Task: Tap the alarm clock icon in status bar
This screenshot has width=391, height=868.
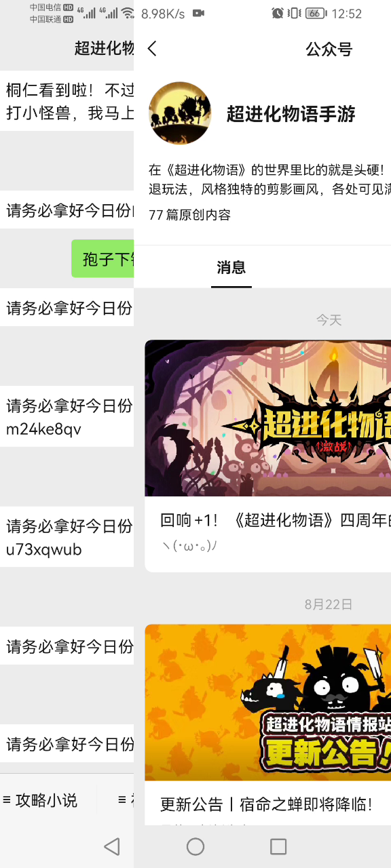Action: (x=277, y=13)
